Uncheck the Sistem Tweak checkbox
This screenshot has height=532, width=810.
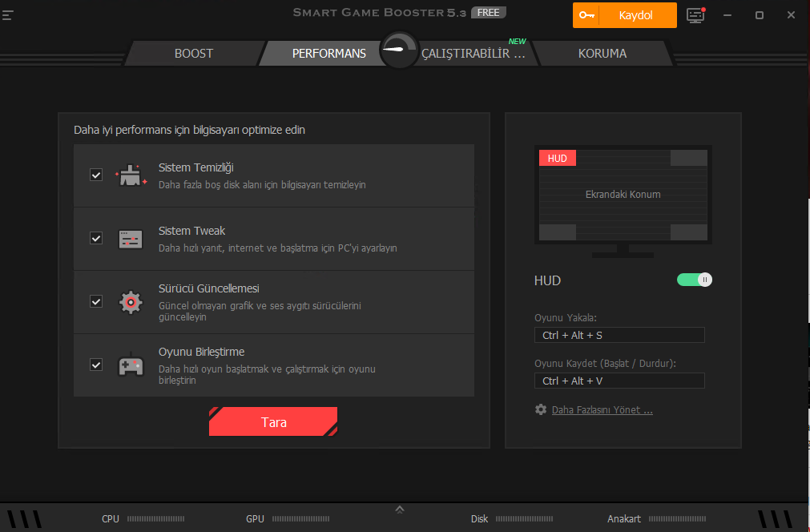[x=96, y=238]
